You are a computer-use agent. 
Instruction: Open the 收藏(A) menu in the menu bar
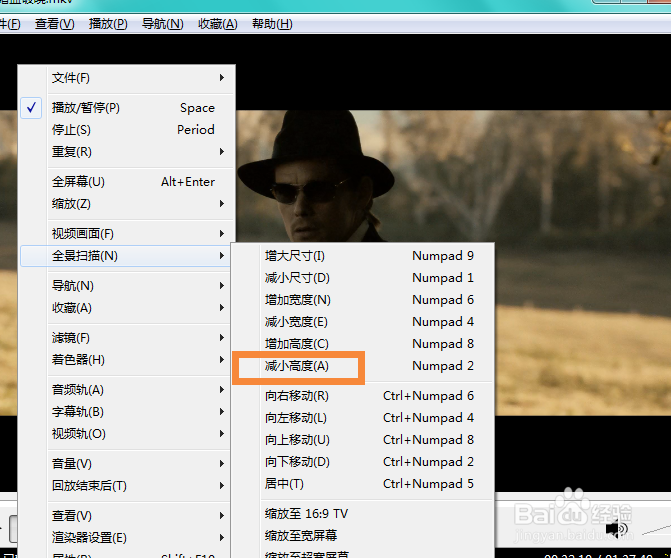coord(217,24)
